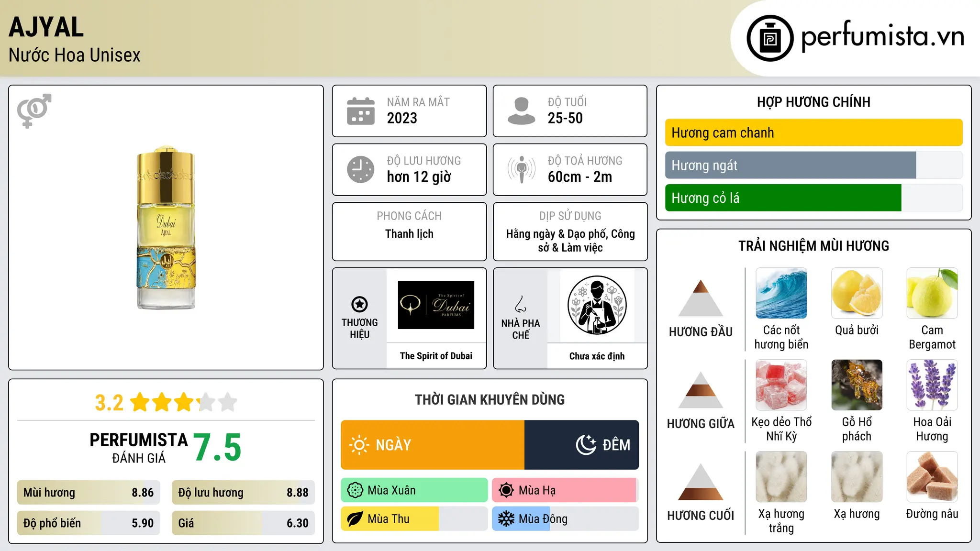
Task: Click the green Mùa Xuân season bar
Action: 414,490
